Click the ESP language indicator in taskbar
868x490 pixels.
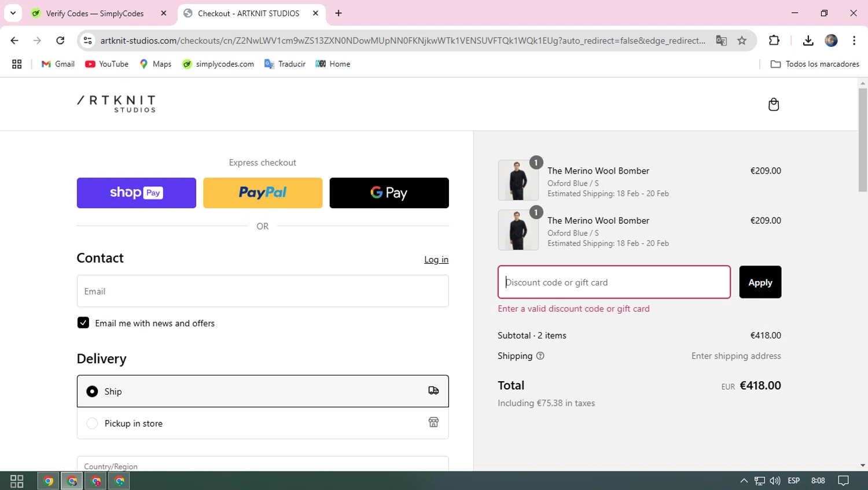click(794, 481)
